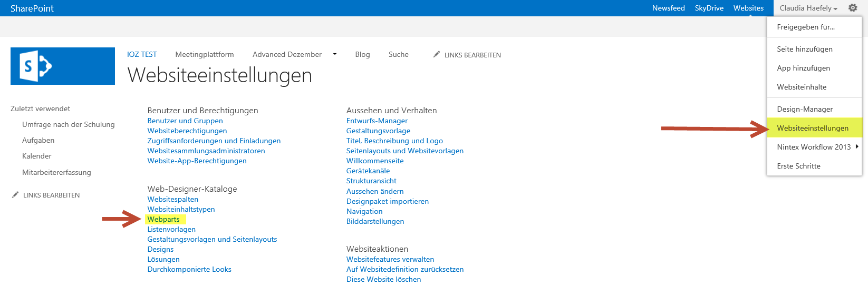
Task: Open the Gerätekanäle settings link
Action: coord(368,171)
